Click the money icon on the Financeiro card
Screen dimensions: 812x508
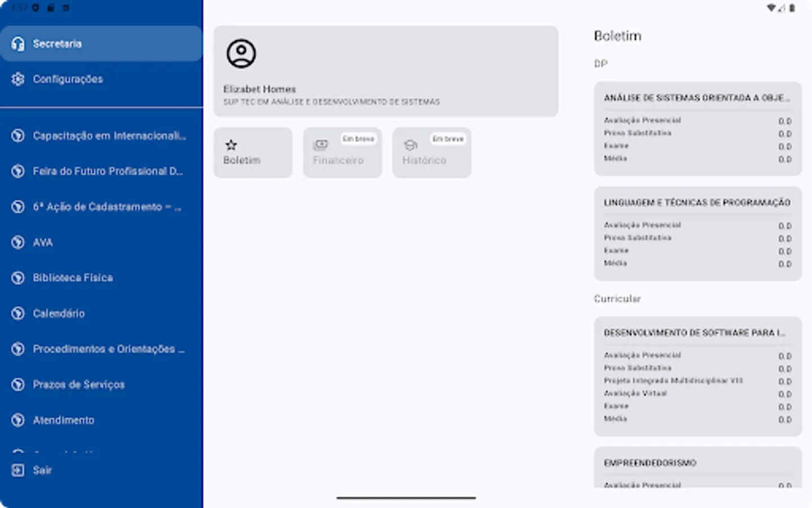pos(321,144)
